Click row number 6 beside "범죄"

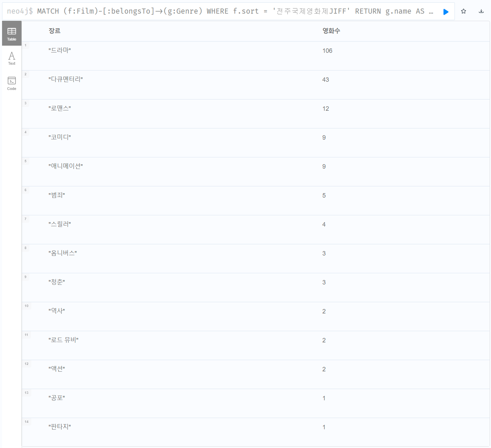point(26,190)
